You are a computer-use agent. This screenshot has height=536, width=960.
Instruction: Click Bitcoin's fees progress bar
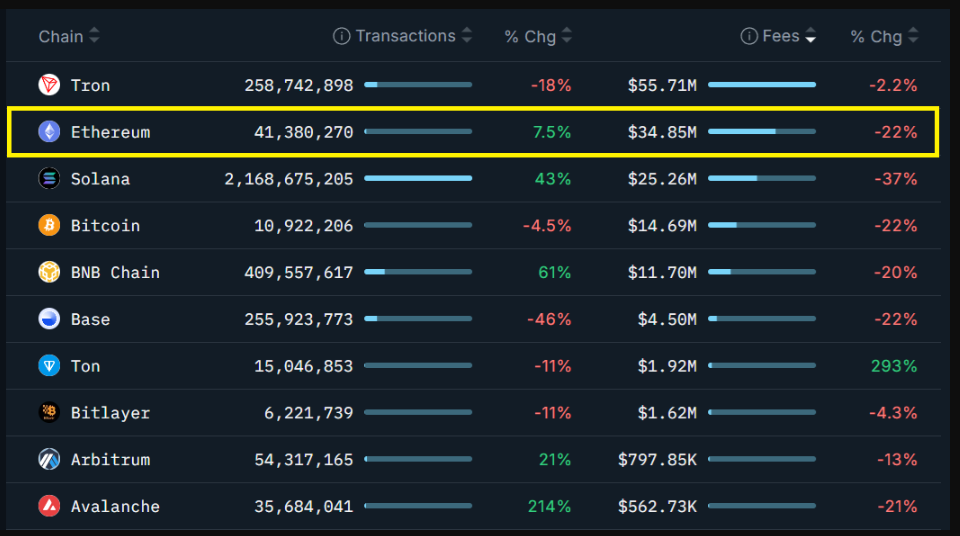point(762,225)
